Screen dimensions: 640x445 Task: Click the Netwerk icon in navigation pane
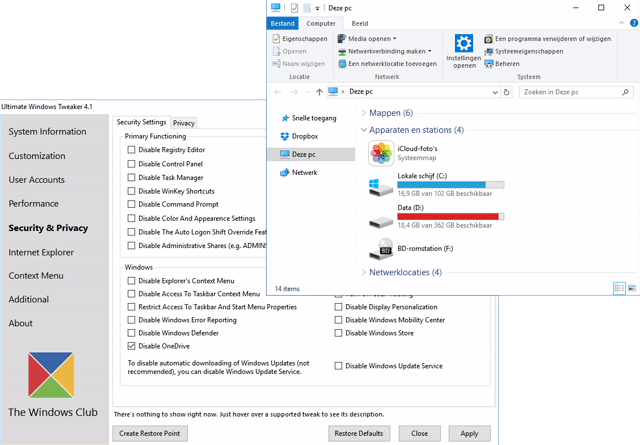pyautogui.click(x=284, y=173)
